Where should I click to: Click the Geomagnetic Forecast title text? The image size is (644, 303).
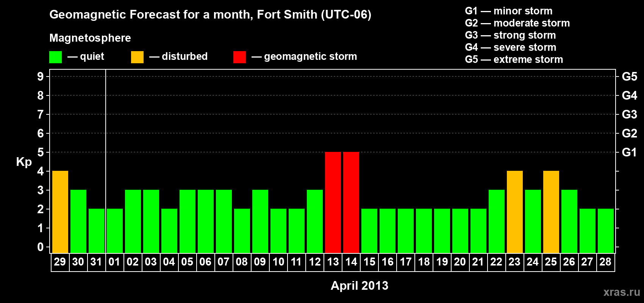(x=210, y=15)
